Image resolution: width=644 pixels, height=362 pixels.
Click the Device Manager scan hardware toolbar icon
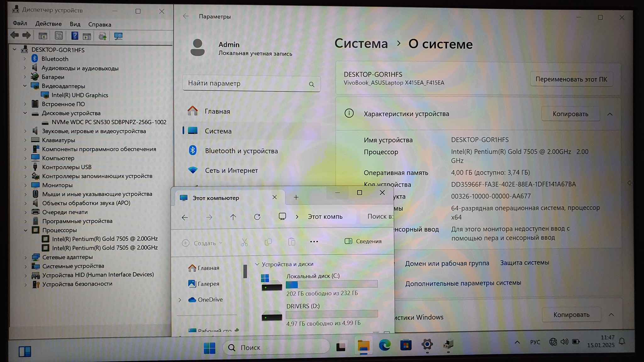(x=118, y=36)
